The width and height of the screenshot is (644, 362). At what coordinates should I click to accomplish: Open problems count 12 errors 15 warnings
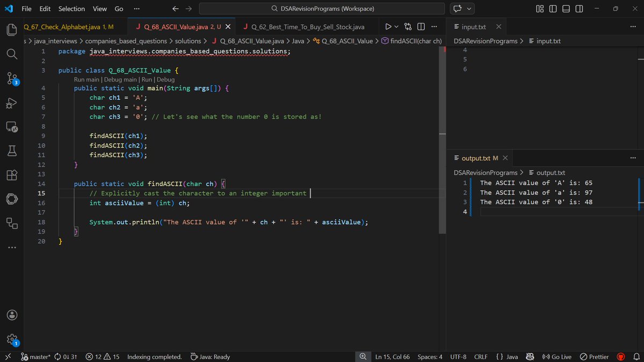click(x=102, y=357)
